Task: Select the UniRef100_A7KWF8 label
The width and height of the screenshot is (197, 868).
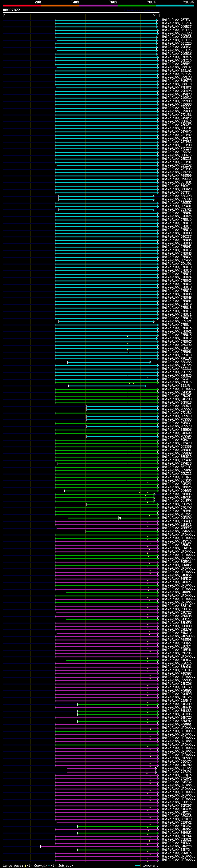Action: (177, 88)
